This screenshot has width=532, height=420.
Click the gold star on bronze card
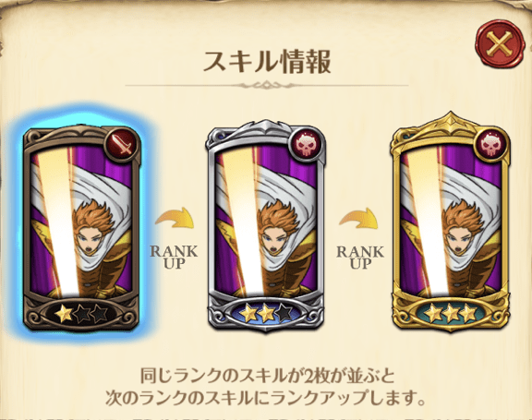pos(64,314)
